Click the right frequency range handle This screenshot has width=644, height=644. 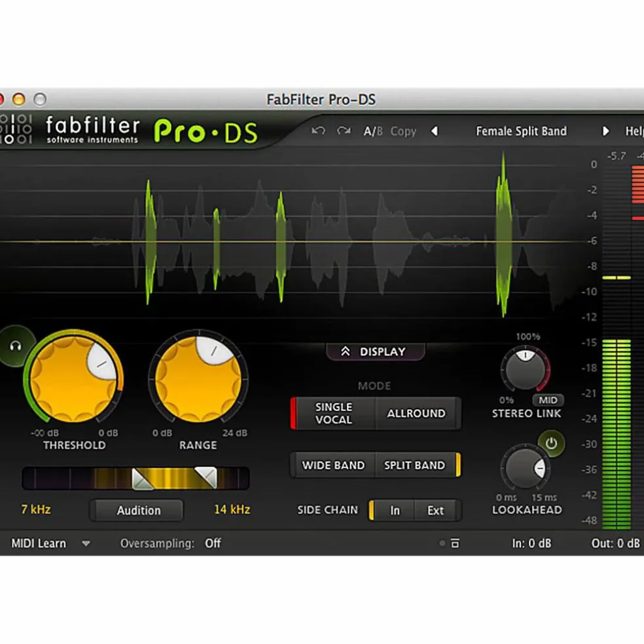[206, 477]
